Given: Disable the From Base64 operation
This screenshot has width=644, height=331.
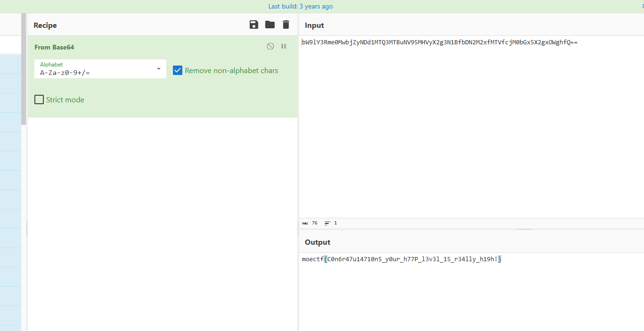Looking at the screenshot, I should 270,46.
